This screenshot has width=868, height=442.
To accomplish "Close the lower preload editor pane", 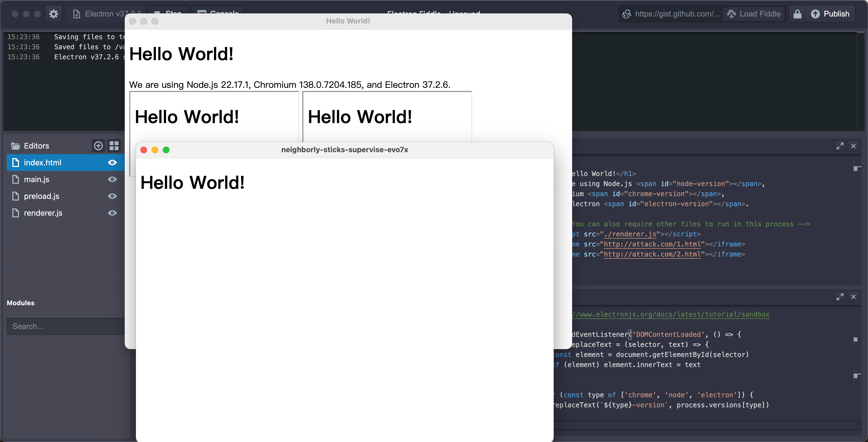I will tap(853, 297).
